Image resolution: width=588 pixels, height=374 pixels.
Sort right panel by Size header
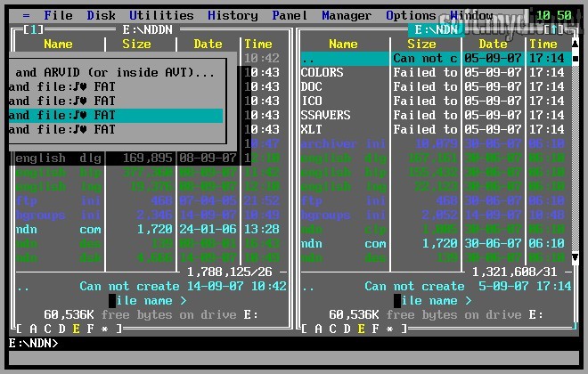coord(421,44)
